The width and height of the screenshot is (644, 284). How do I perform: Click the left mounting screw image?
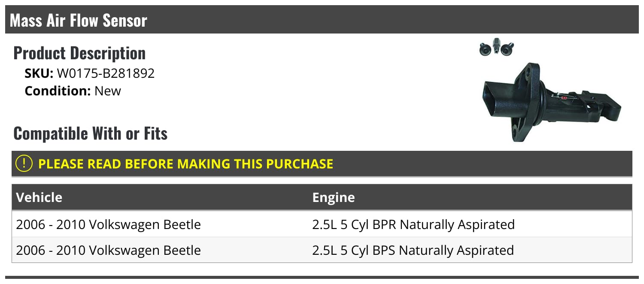point(485,48)
